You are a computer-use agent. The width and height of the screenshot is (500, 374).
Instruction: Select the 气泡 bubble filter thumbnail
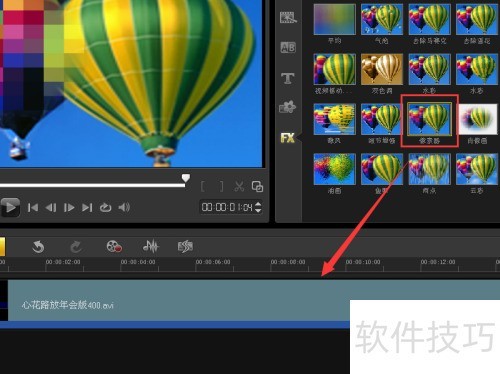coord(382,19)
